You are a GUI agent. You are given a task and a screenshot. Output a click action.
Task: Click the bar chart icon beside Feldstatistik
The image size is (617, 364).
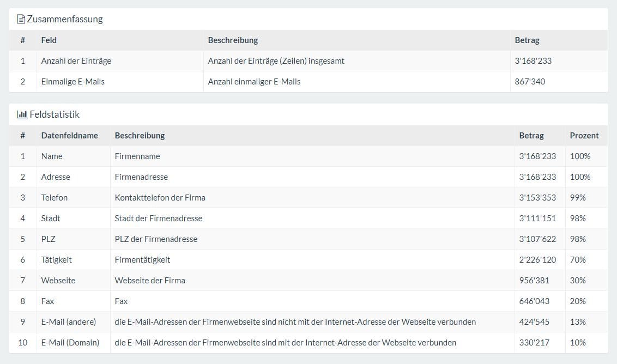[22, 114]
